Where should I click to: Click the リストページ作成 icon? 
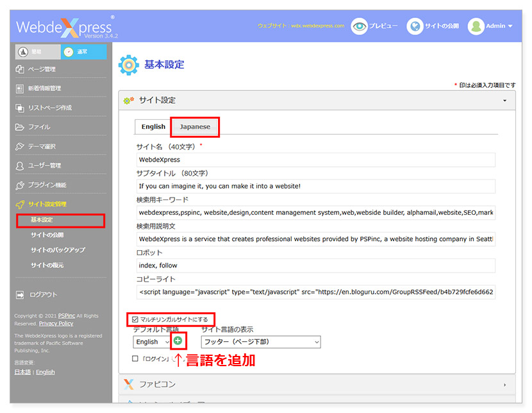tap(20, 108)
